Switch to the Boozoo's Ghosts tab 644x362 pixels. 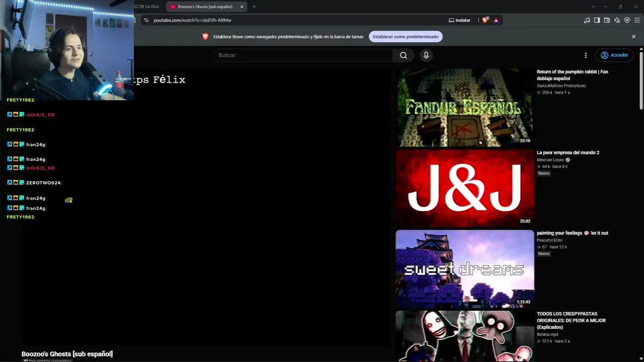point(206,7)
